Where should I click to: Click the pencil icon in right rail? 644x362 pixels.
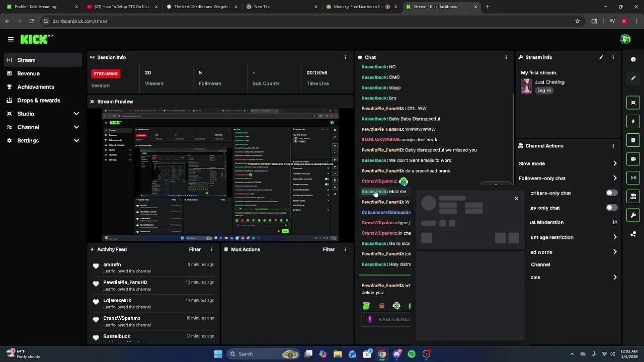pos(633,78)
